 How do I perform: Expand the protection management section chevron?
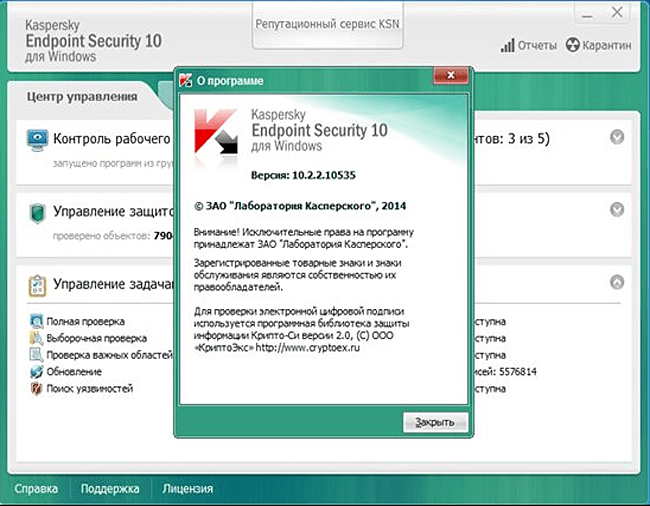point(617,210)
